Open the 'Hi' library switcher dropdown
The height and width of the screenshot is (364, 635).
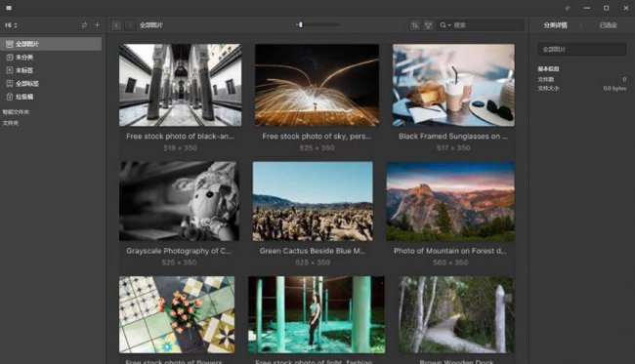(x=11, y=25)
